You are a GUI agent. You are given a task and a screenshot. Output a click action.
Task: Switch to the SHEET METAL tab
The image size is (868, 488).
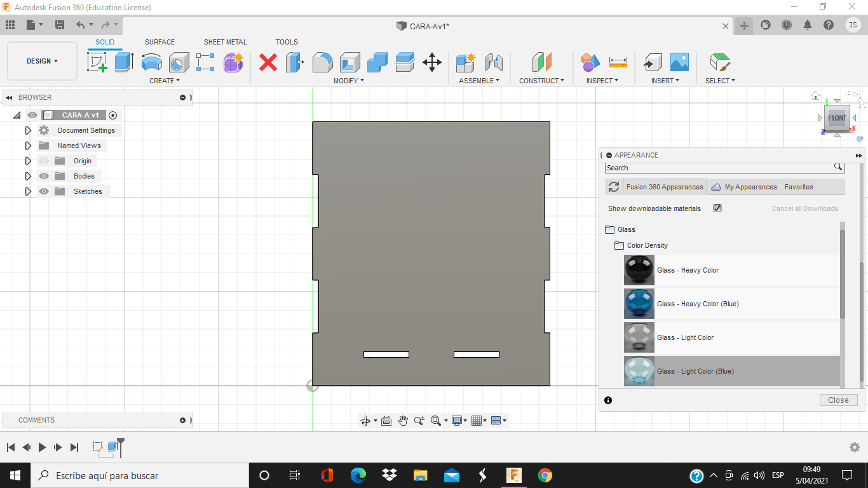pyautogui.click(x=225, y=42)
